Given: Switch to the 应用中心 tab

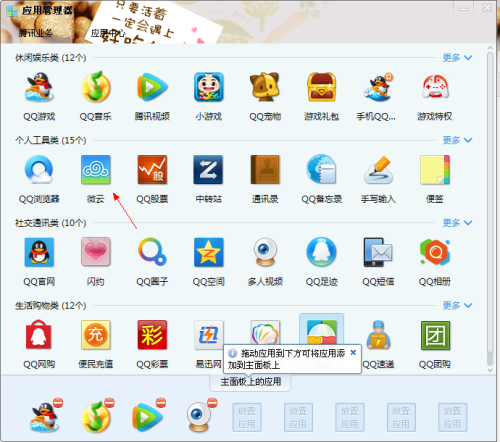Looking at the screenshot, I should pos(108,33).
